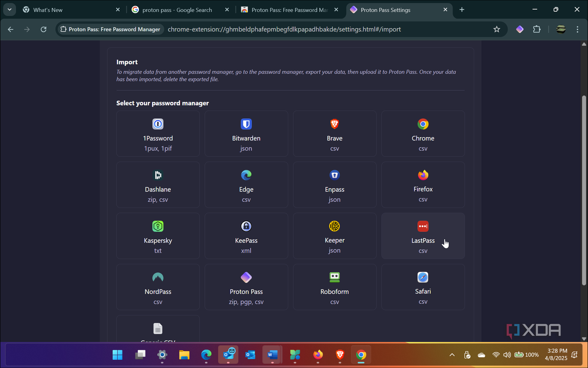Click 'zip, pgp, csv' under Proton Pass

click(246, 302)
